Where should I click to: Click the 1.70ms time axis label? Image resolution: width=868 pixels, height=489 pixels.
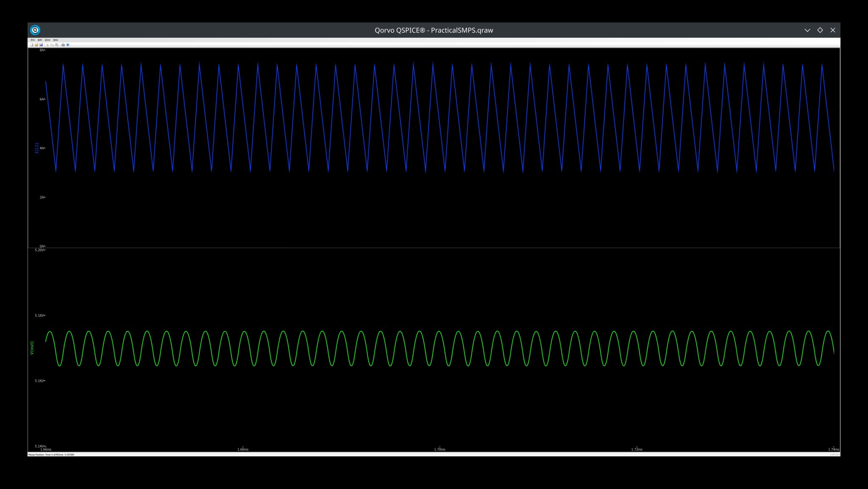[x=440, y=450]
